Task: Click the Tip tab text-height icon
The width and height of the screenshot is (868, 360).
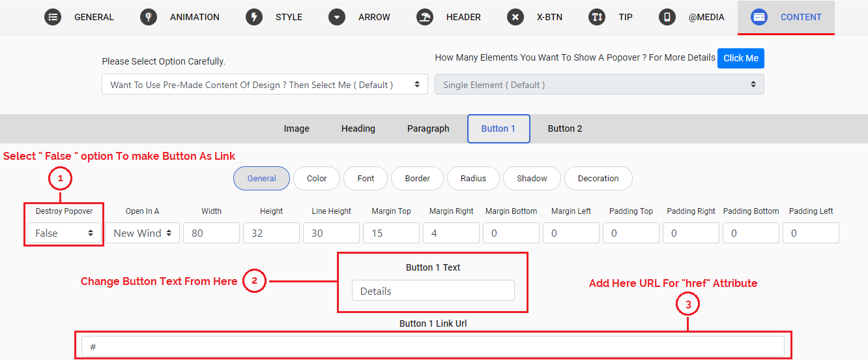Action: coord(597,17)
